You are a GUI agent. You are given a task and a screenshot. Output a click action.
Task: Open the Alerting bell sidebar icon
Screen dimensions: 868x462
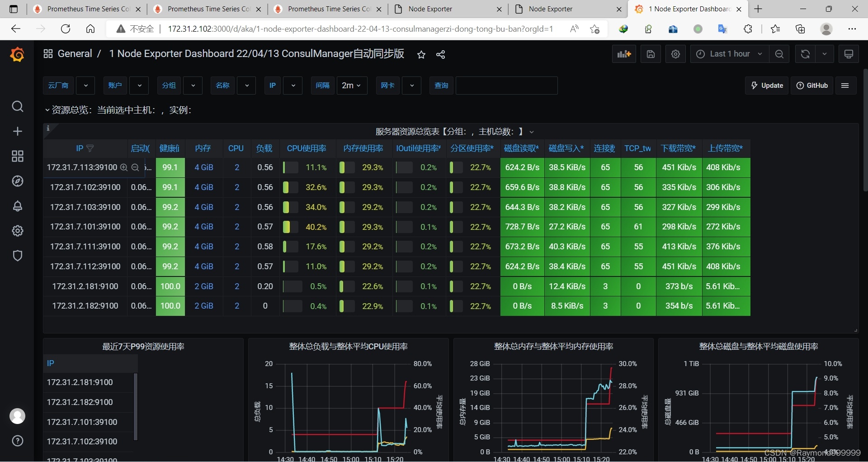(17, 206)
